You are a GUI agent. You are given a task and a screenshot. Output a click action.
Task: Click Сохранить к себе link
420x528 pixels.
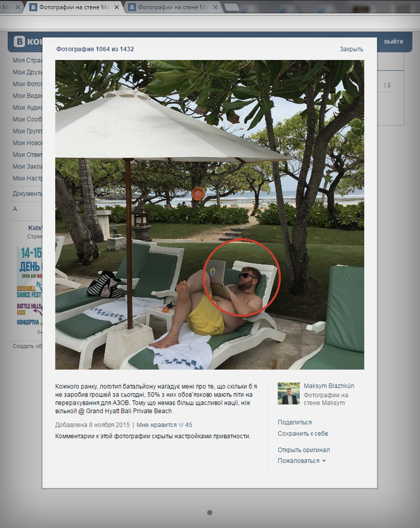pos(303,434)
